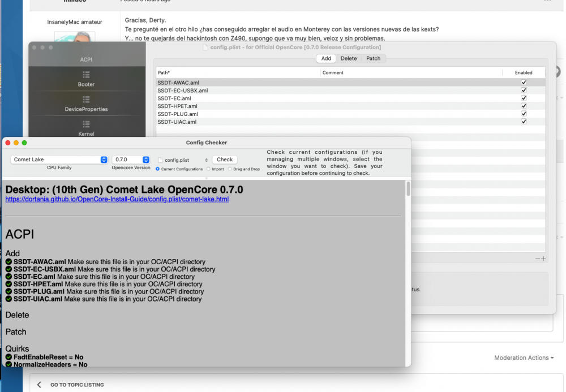
Task: Click the Quirks heading in checker results
Action: click(17, 348)
